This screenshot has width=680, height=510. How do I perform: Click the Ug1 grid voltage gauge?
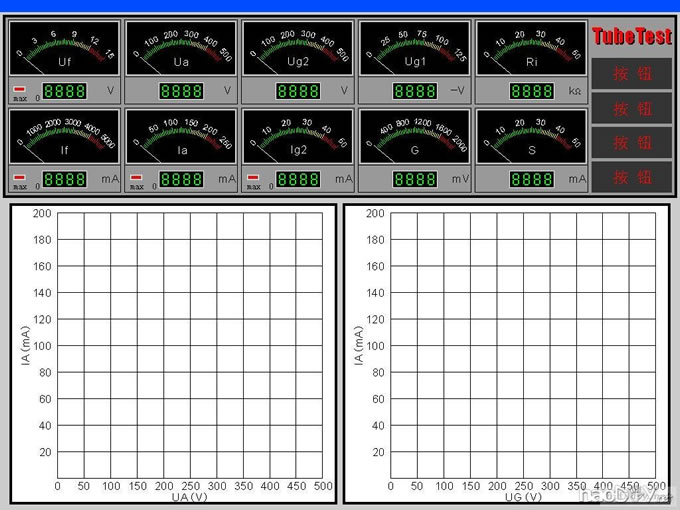click(414, 48)
